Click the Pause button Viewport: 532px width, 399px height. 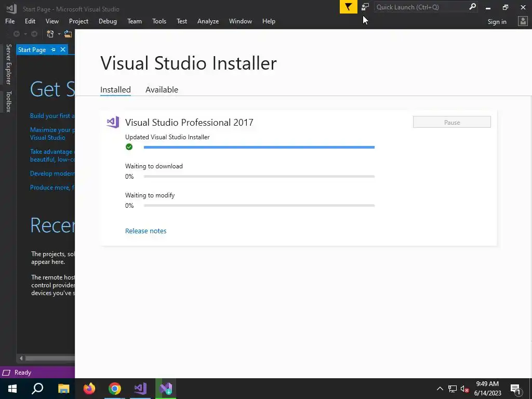point(451,122)
